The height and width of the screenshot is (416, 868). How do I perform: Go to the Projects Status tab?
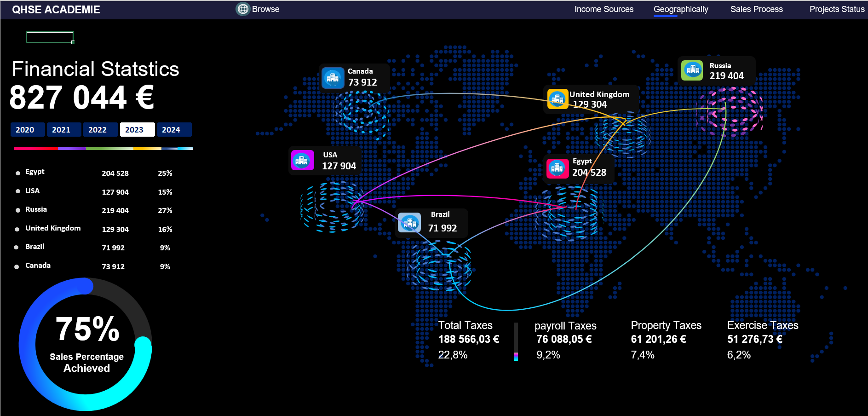click(836, 9)
